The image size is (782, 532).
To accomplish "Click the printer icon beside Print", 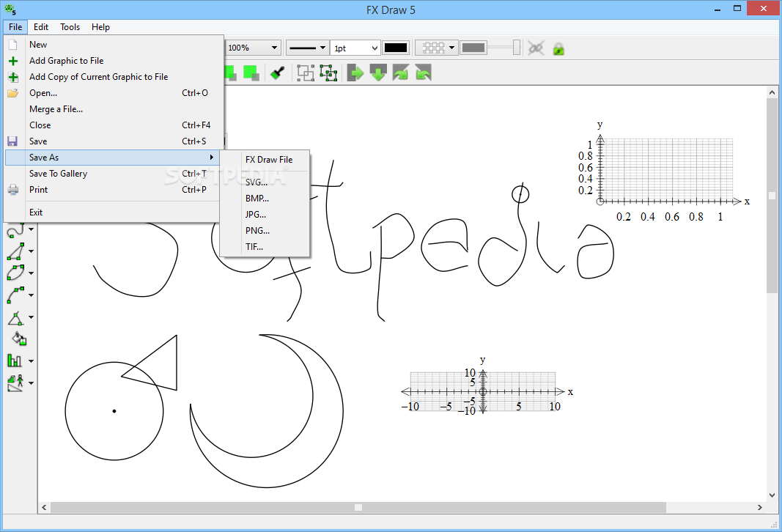I will [13, 190].
